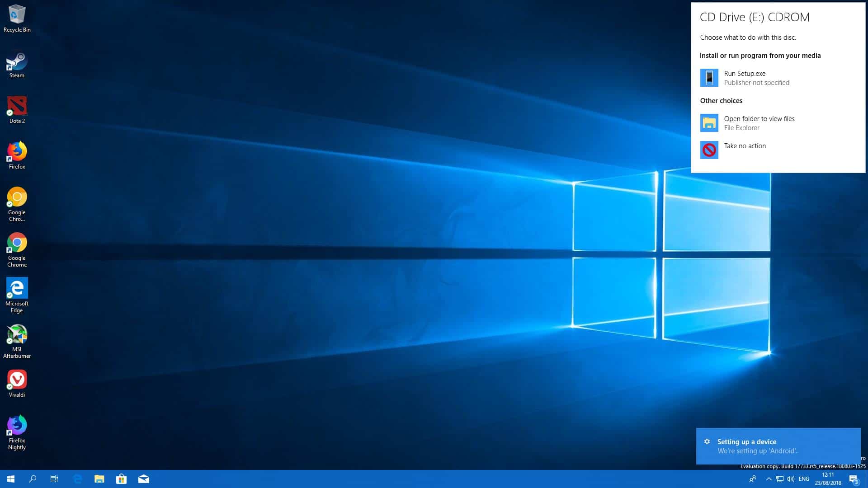
Task: Select ENG language indicator in taskbar
Action: [x=804, y=479]
